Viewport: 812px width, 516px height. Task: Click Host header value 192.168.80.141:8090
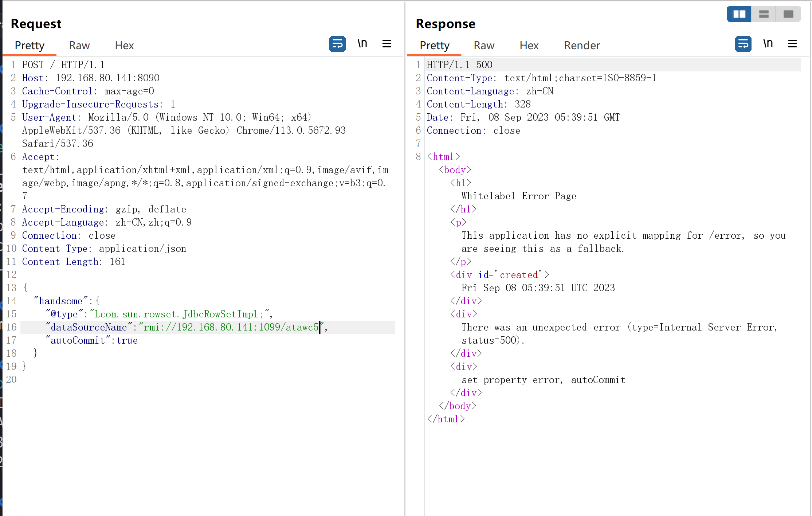coord(107,78)
